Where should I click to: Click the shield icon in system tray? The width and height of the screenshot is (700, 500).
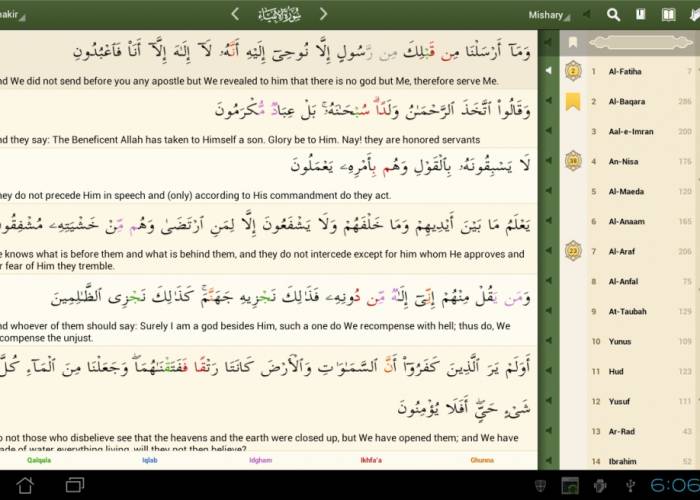540,485
